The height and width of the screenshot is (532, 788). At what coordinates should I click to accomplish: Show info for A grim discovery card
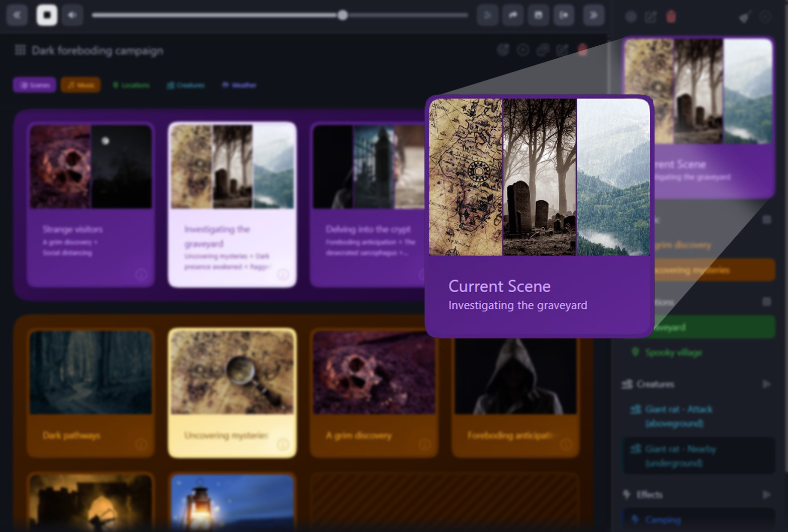click(425, 445)
